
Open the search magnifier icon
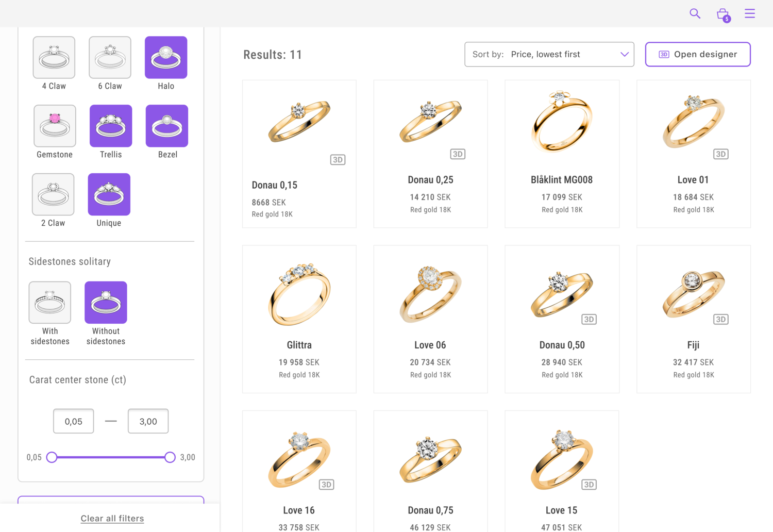695,13
